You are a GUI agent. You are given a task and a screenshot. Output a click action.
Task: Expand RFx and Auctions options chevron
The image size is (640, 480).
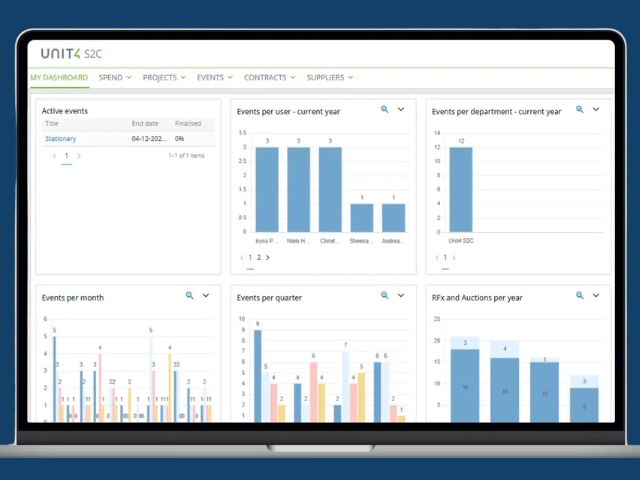pyautogui.click(x=596, y=296)
